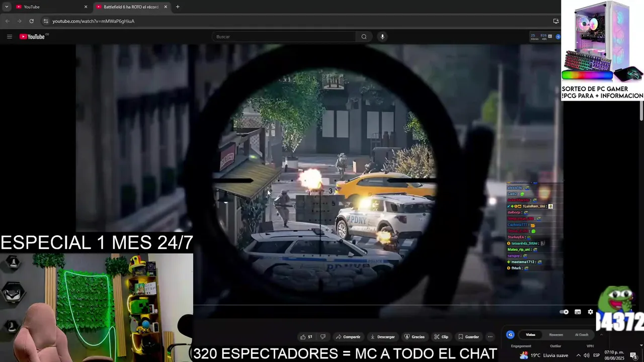Like the video with thumbs up
Screen dimensions: 644x362
click(x=306, y=337)
